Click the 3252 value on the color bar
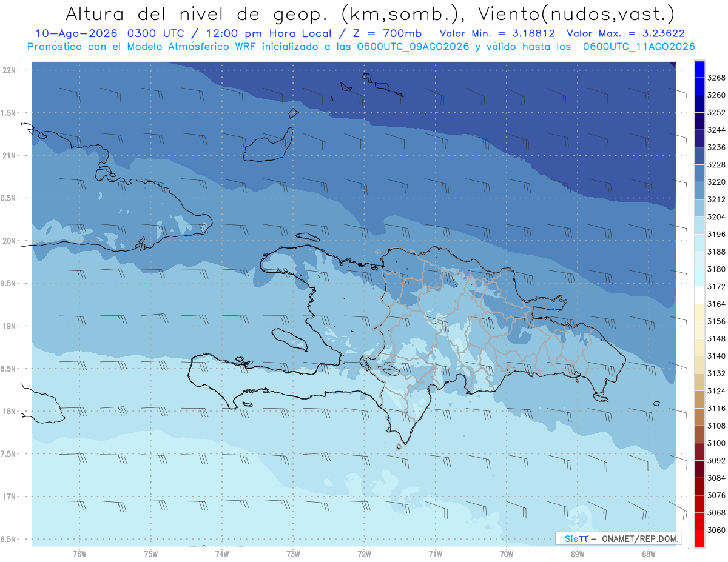This screenshot has height=562, width=728. [716, 112]
